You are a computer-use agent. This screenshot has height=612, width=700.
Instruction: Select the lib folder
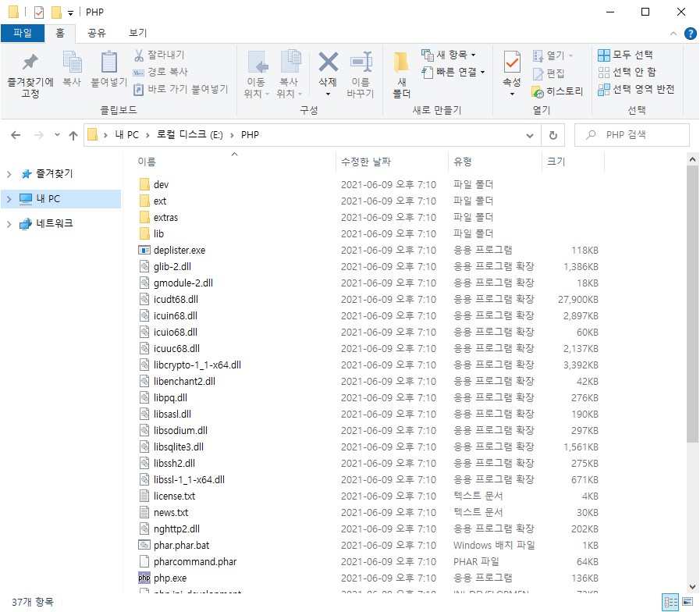point(151,234)
